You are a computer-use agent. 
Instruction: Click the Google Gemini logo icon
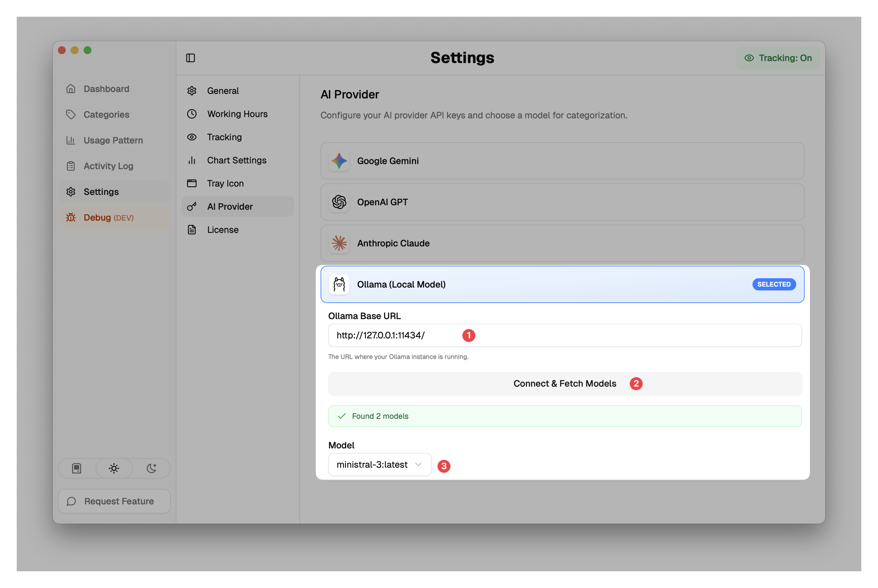coord(339,161)
